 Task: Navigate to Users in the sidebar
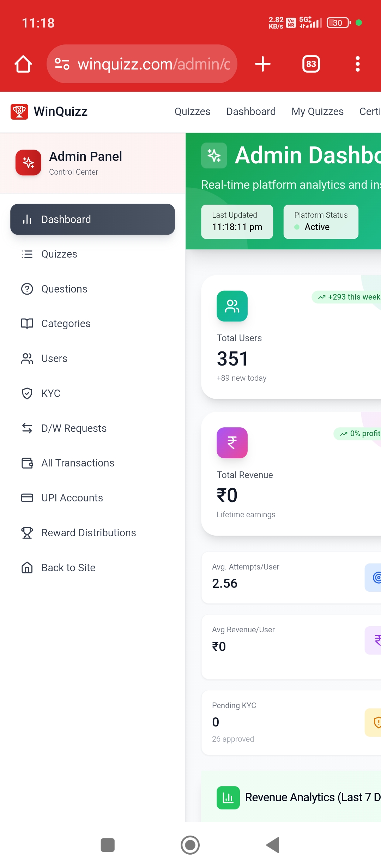[54, 358]
